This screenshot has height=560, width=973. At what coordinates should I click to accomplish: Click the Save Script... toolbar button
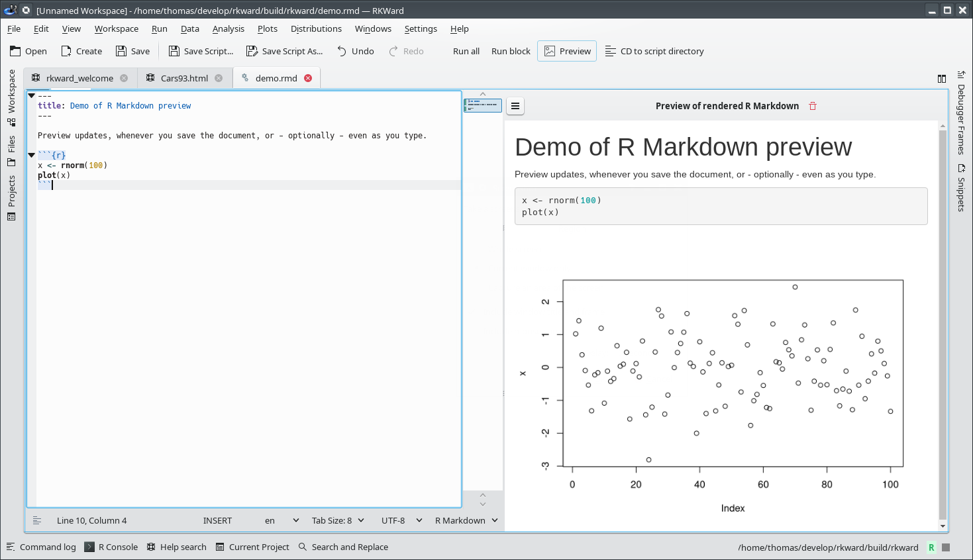201,51
